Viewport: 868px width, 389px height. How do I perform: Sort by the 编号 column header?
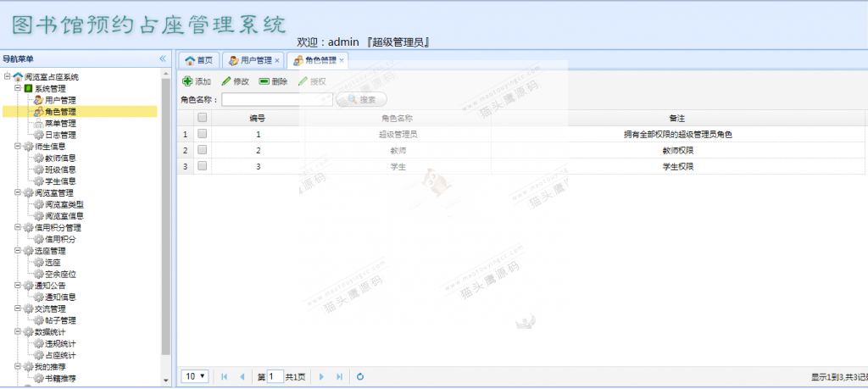[x=258, y=118]
